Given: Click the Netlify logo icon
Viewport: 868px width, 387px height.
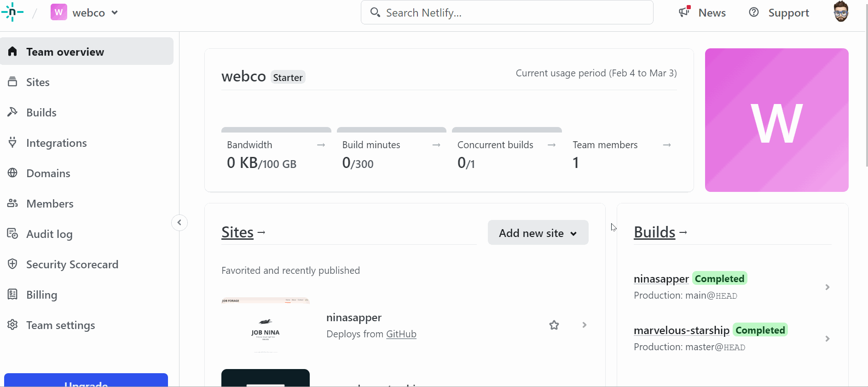Looking at the screenshot, I should click(x=12, y=12).
